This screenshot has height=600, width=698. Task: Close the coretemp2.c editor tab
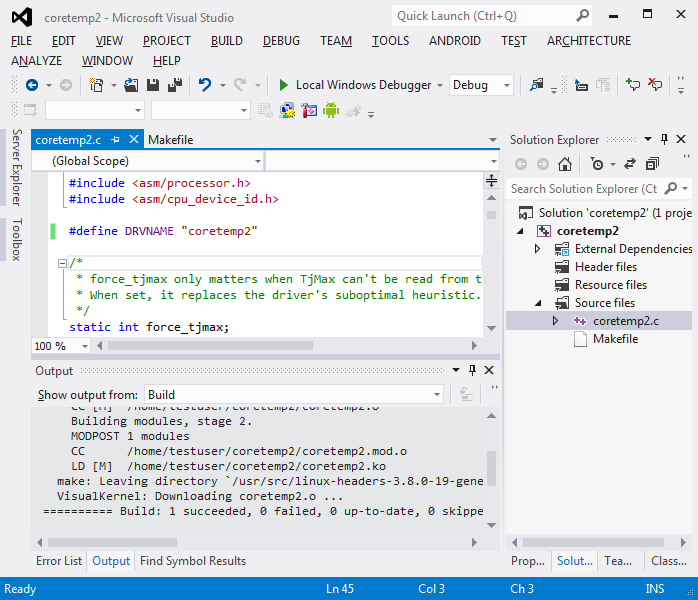point(134,139)
